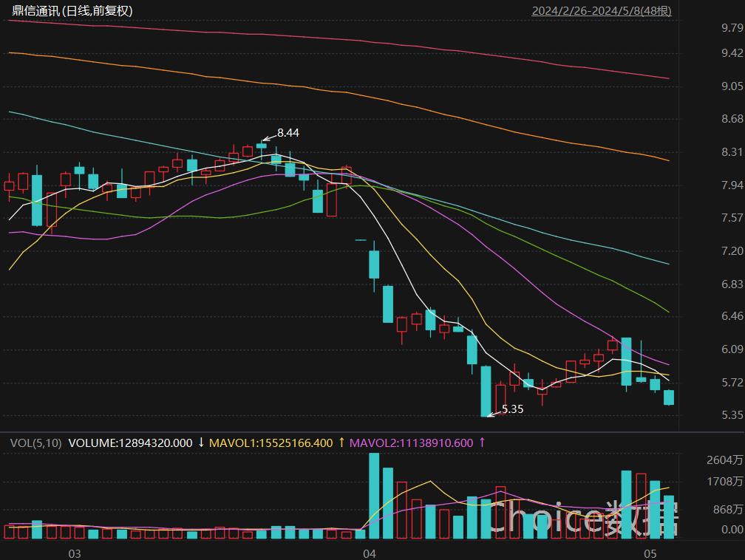
Task: Click the 9.79 price axis label
Action: tap(732, 28)
